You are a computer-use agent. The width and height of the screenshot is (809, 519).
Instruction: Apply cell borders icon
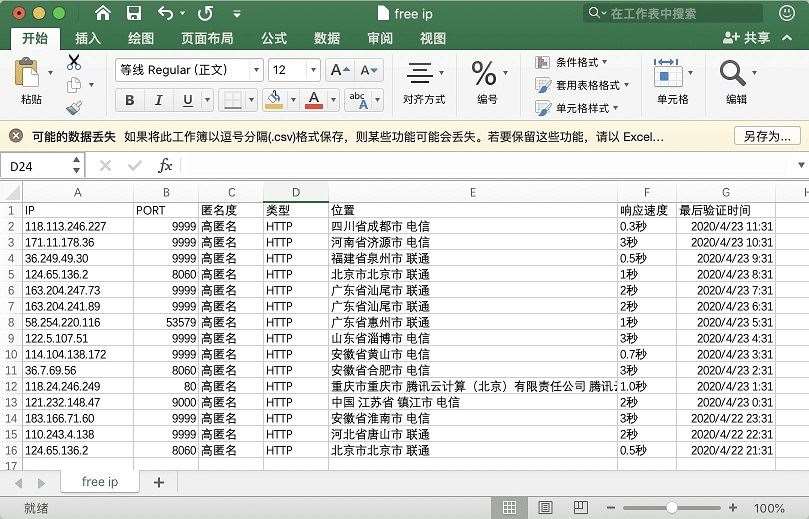[232, 100]
